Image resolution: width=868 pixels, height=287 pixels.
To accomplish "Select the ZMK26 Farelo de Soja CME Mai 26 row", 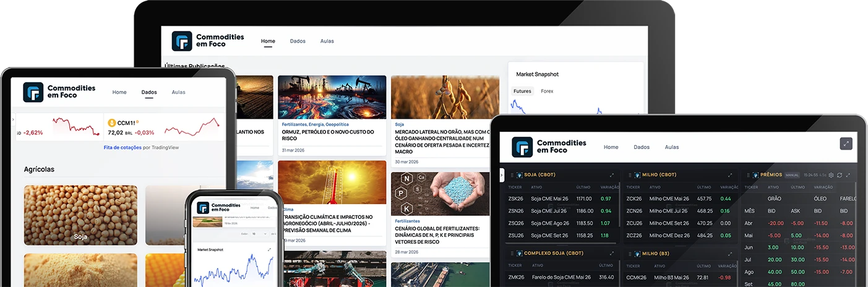I will point(561,277).
